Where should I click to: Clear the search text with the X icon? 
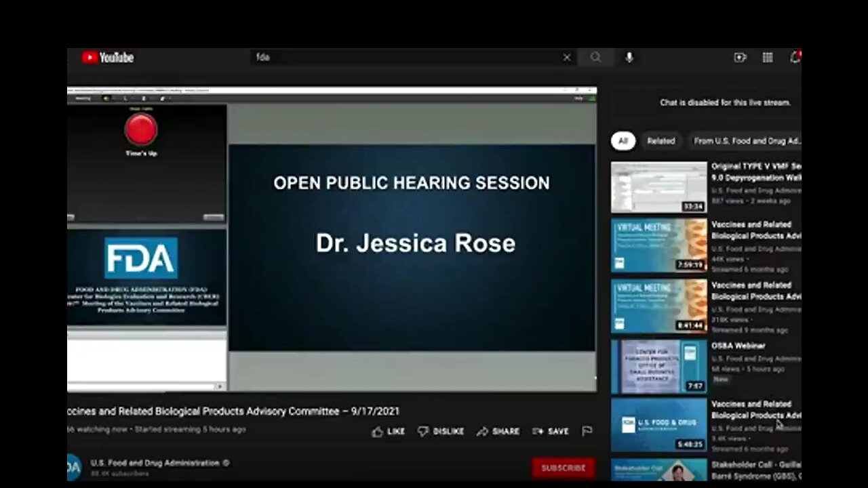coord(567,58)
